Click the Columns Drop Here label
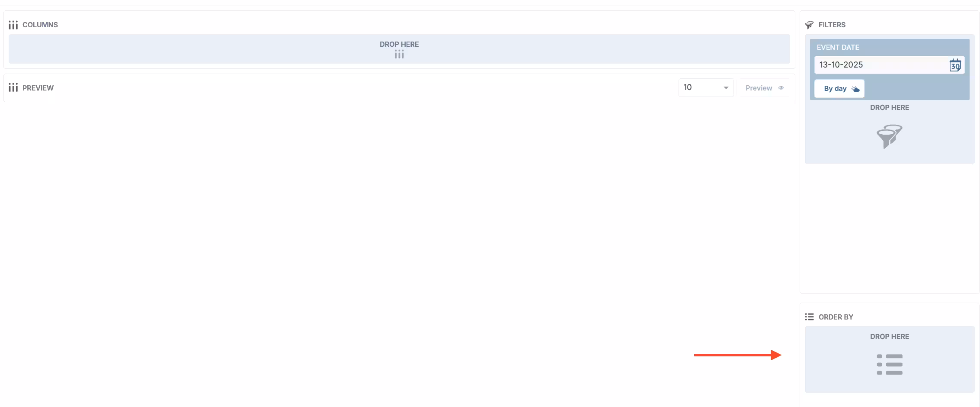Image resolution: width=980 pixels, height=407 pixels. coord(399,44)
